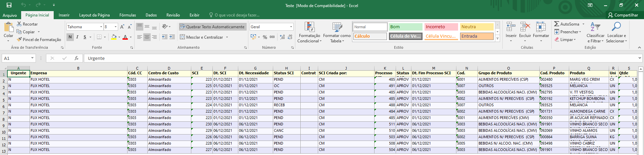Decrease decimal places
Viewport: 644px width, 155px height.
pyautogui.click(x=290, y=37)
